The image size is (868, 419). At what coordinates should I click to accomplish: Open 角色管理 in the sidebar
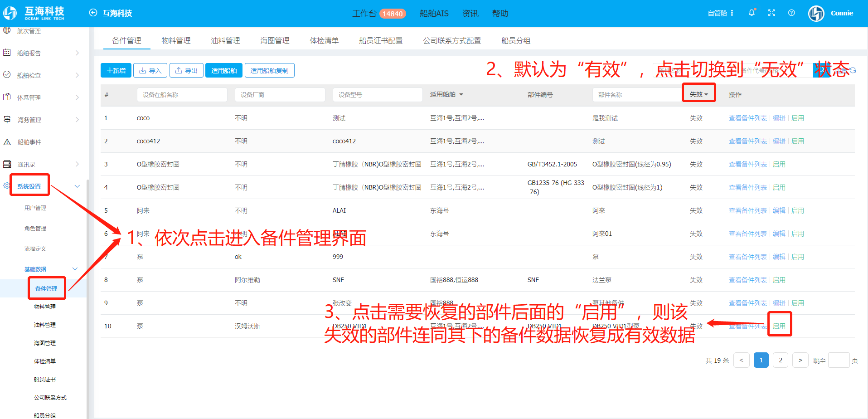35,228
